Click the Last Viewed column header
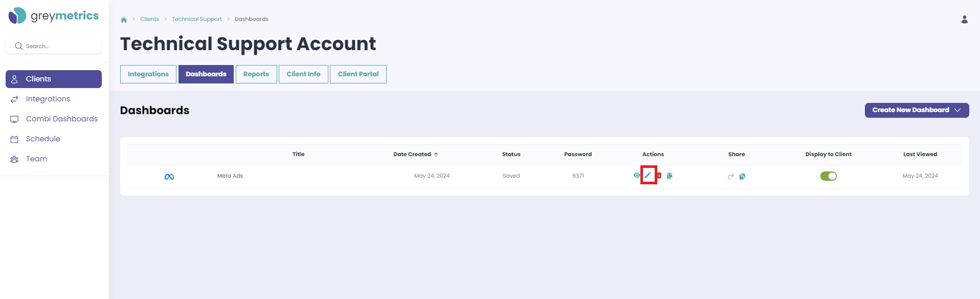 920,154
